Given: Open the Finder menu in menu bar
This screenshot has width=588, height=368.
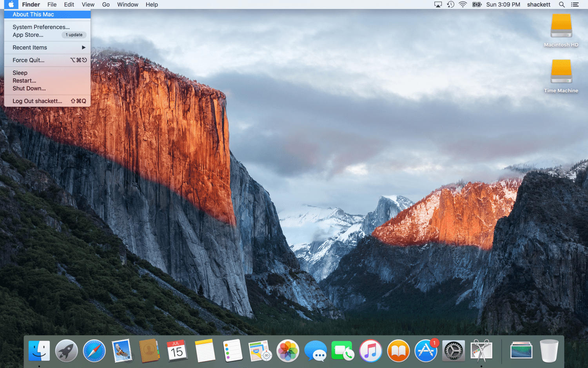Looking at the screenshot, I should pyautogui.click(x=31, y=5).
